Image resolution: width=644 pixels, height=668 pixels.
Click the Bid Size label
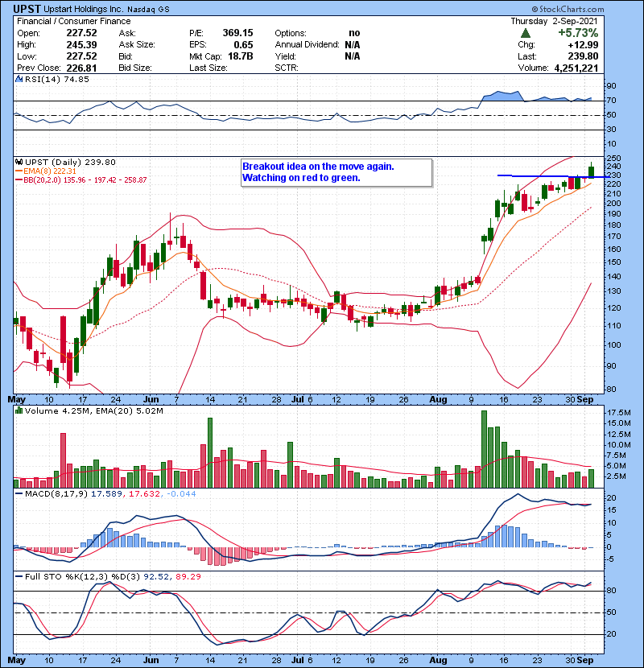point(135,68)
